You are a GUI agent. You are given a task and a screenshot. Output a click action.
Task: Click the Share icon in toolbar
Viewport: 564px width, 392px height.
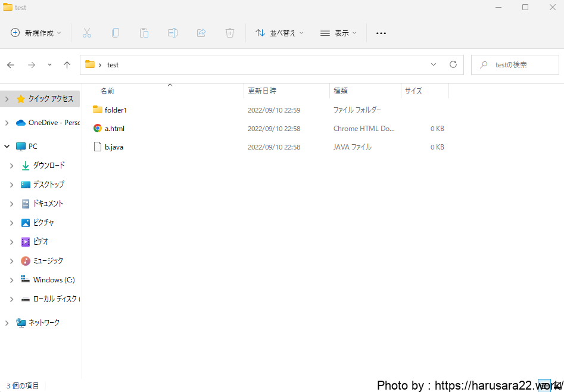(201, 33)
